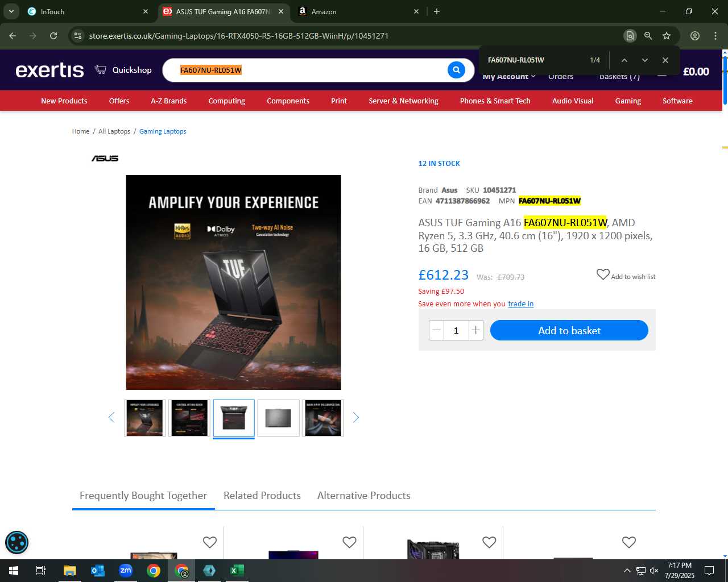The image size is (728, 582).
Task: Show next thumbnails with right arrow
Action: (x=356, y=418)
